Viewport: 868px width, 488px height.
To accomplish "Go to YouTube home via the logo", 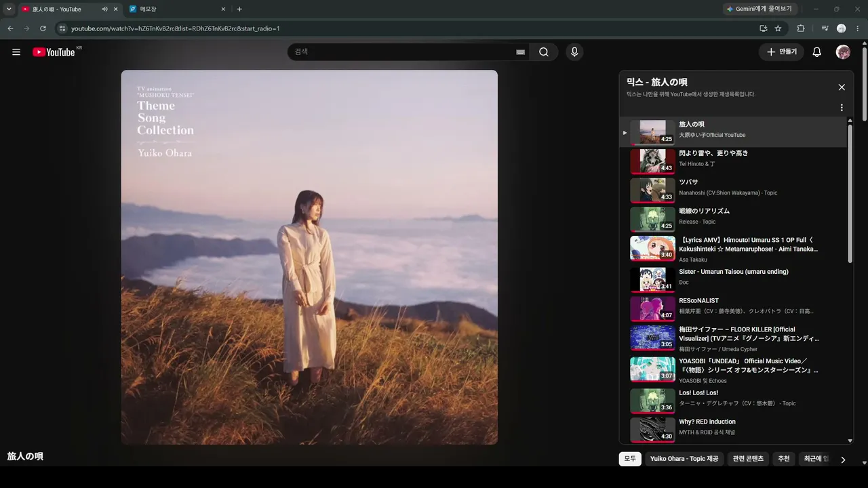I will [54, 52].
